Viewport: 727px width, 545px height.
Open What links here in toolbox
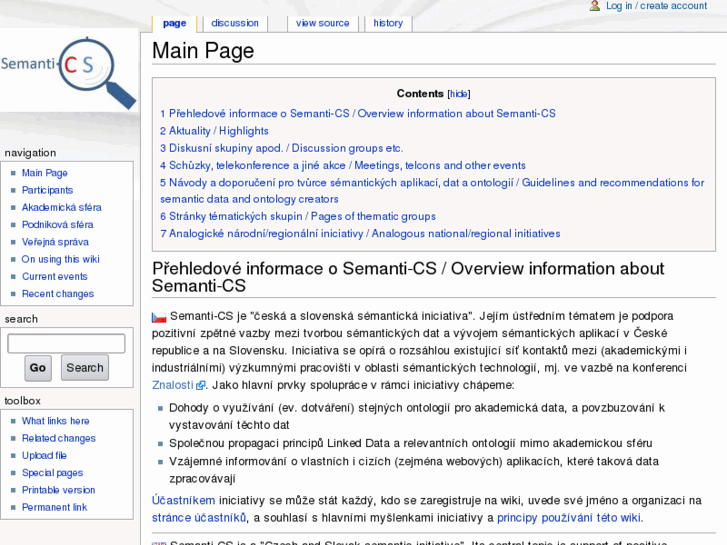click(x=56, y=421)
